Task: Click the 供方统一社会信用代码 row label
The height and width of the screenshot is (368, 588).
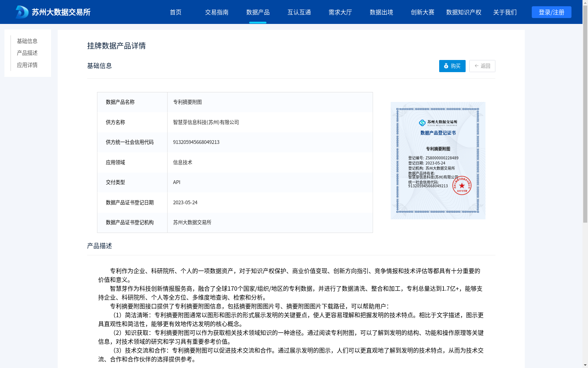Action: pyautogui.click(x=130, y=142)
